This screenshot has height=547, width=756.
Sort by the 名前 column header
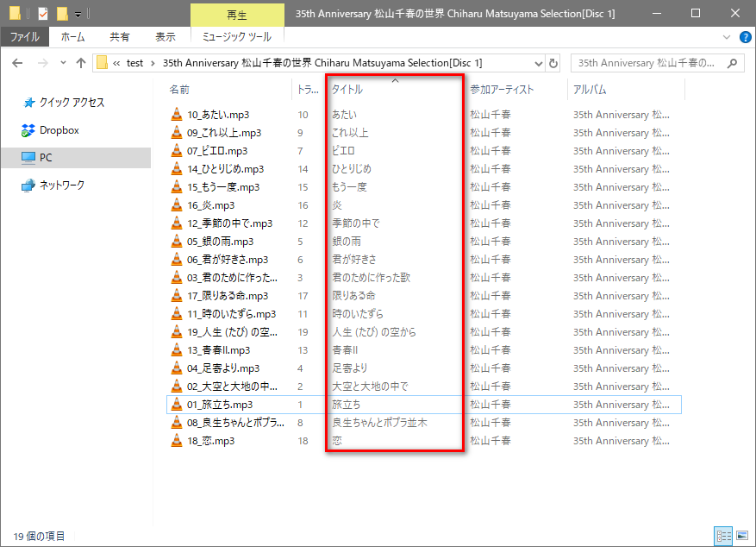click(179, 90)
